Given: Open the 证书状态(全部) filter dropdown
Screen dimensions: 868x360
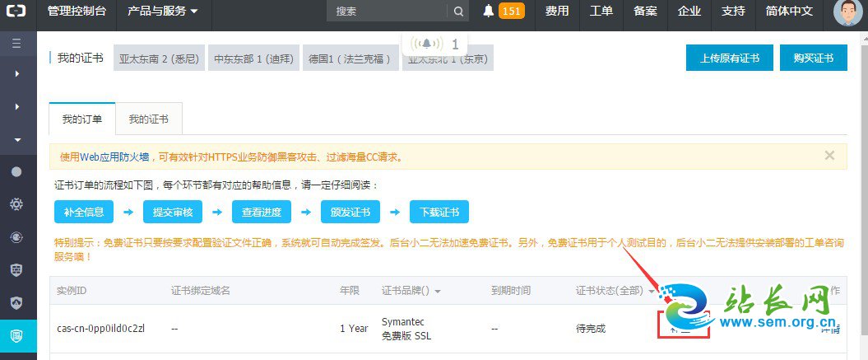Looking at the screenshot, I should click(615, 291).
